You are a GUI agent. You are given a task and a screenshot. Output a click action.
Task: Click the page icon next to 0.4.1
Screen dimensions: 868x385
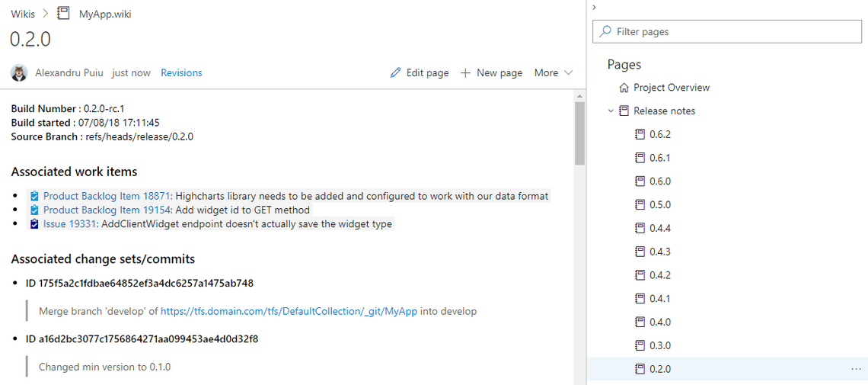click(x=640, y=298)
